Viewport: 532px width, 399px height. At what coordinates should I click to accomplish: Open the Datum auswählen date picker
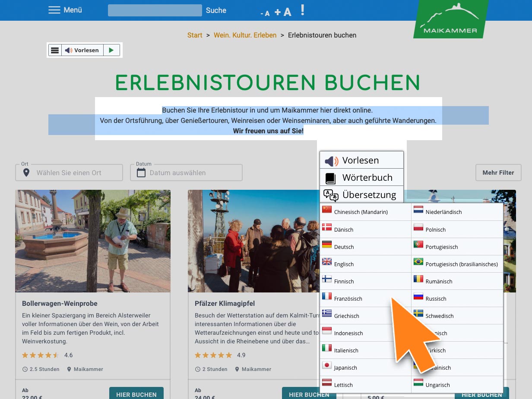(x=186, y=173)
